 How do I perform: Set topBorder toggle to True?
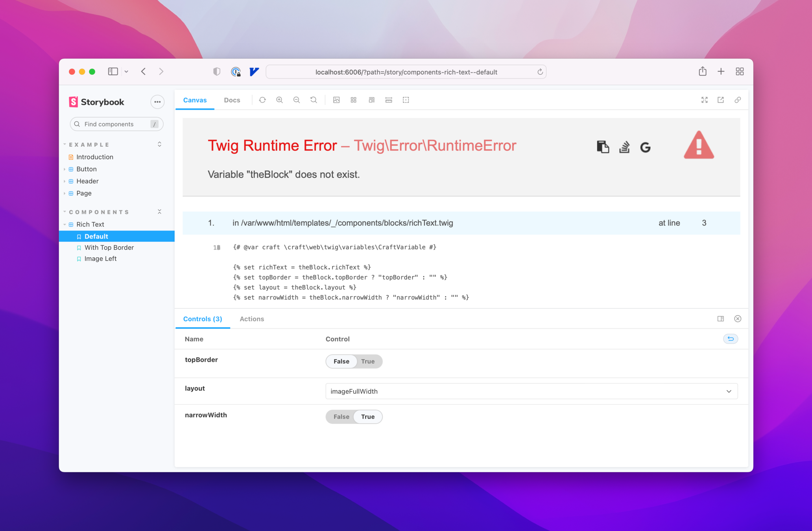[368, 361]
